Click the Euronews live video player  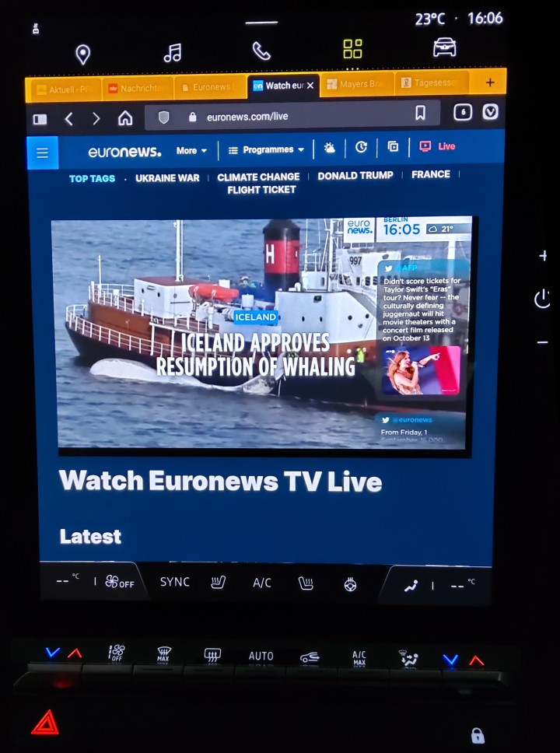pyautogui.click(x=262, y=334)
